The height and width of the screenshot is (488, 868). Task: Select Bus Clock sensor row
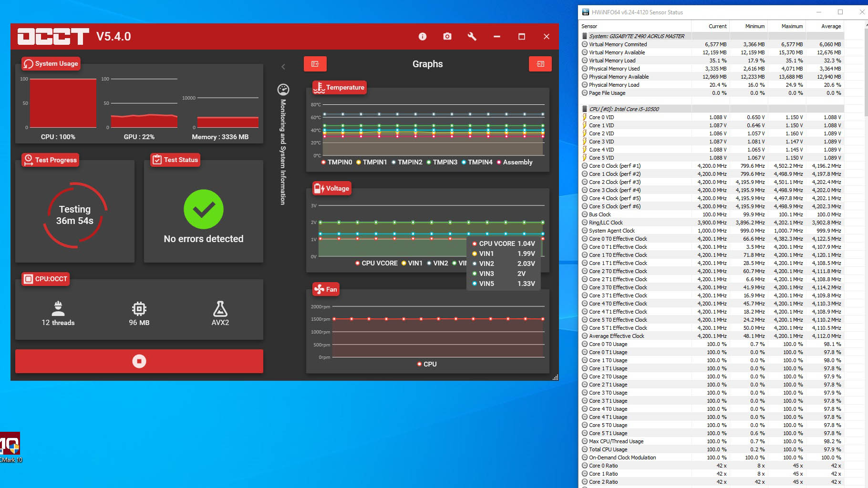[711, 214]
